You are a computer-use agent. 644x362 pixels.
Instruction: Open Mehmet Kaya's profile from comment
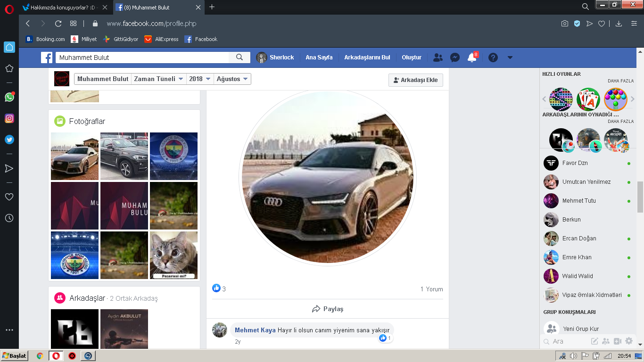(255, 330)
